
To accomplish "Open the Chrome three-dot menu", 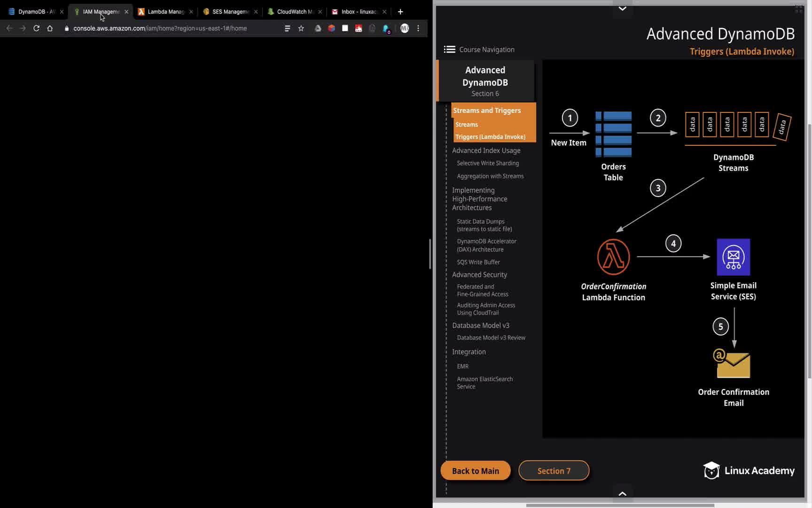I will (418, 28).
